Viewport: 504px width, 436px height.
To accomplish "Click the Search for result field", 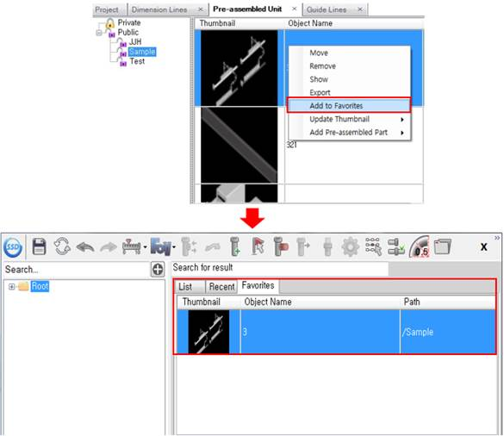I will coord(280,268).
